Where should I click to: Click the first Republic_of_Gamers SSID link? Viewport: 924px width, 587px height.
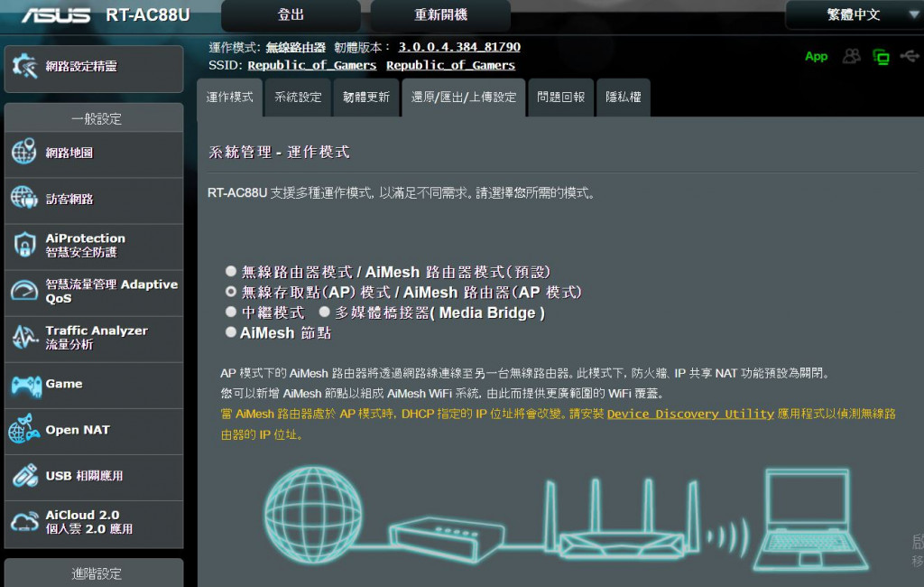pos(311,65)
